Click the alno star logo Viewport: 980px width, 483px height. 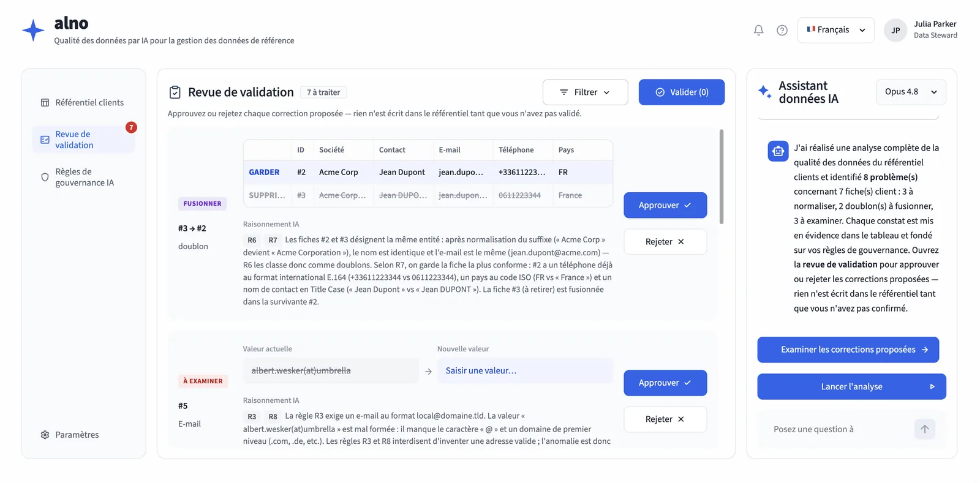tap(33, 30)
